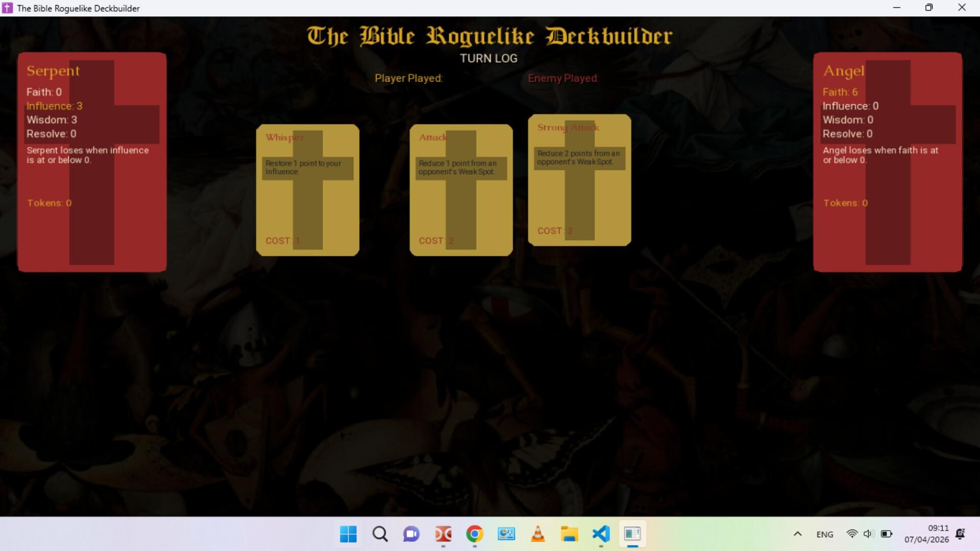Select the Angel character panel
The image size is (980, 551).
click(888, 161)
